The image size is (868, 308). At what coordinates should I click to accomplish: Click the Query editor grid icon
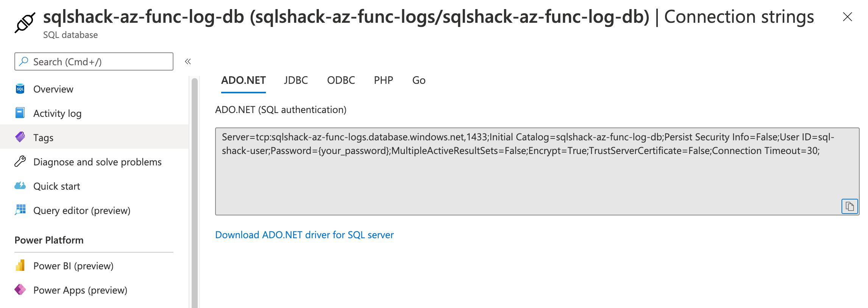coord(20,210)
